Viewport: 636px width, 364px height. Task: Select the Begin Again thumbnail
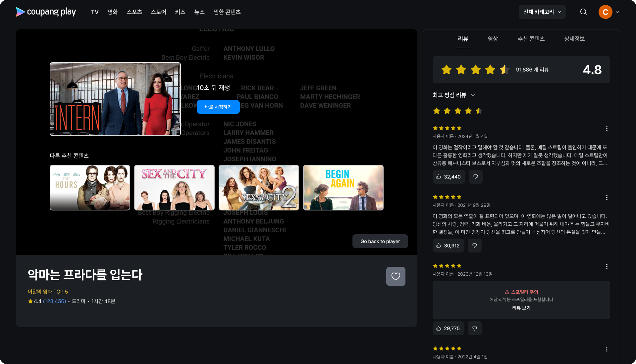(343, 187)
